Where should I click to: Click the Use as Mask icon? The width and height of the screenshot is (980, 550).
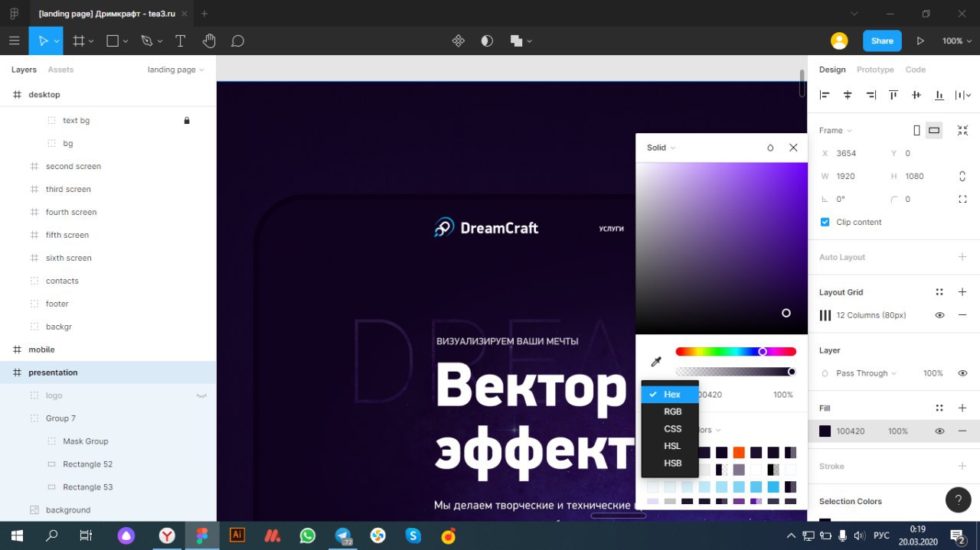[487, 41]
